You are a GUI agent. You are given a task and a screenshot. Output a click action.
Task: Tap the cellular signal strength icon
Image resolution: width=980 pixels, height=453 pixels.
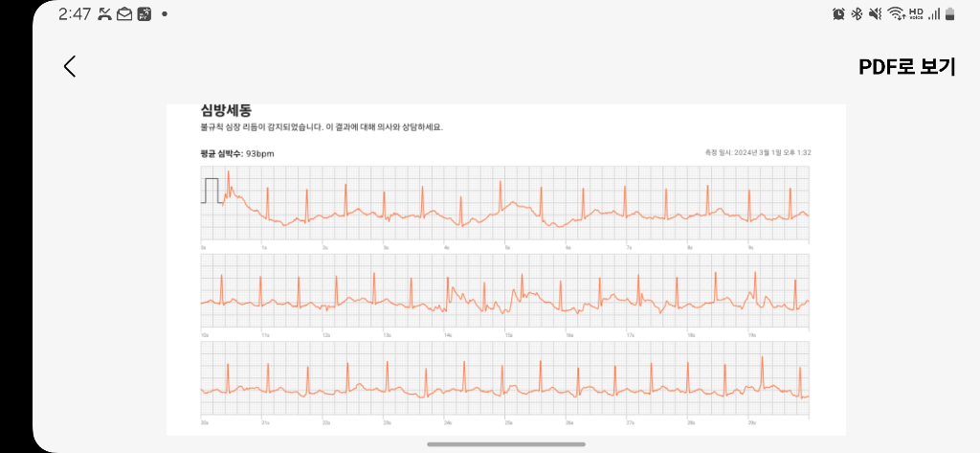[x=934, y=13]
